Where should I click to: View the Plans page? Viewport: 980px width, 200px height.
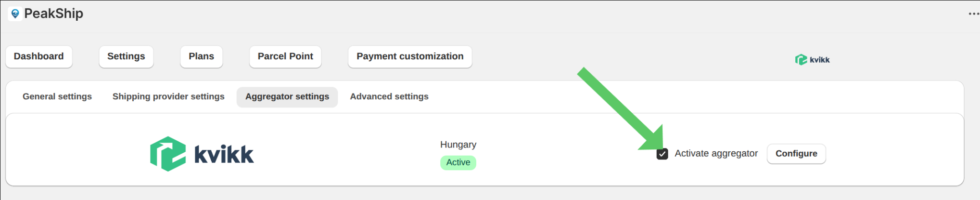201,56
